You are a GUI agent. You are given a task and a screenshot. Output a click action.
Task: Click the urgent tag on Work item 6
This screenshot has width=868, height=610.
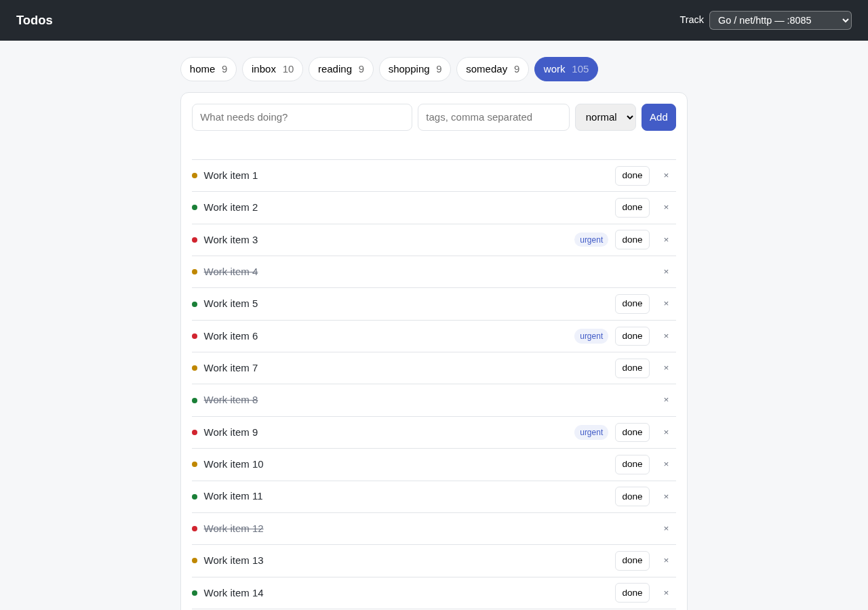pyautogui.click(x=591, y=336)
